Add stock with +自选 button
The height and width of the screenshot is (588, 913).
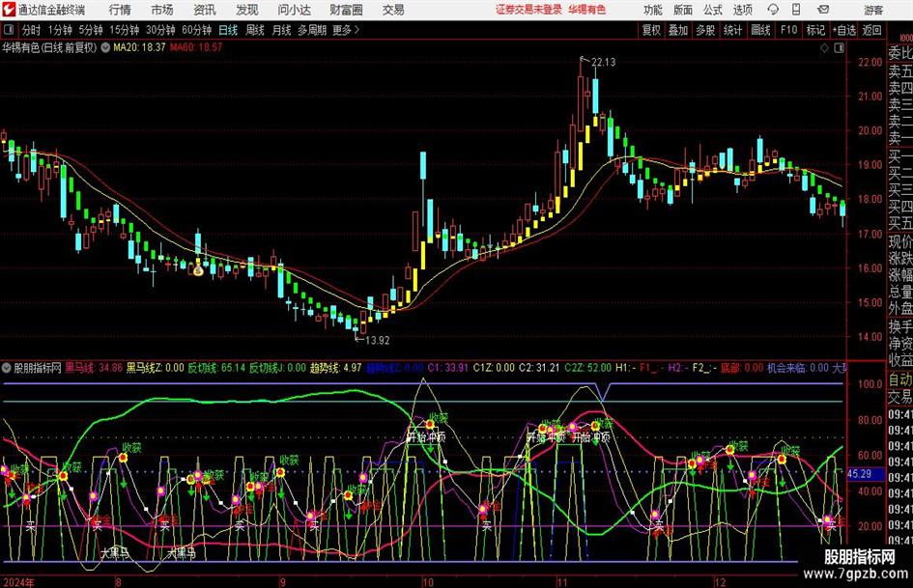point(843,30)
